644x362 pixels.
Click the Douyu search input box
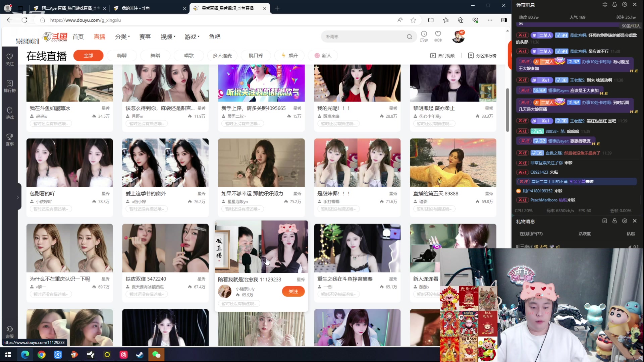(364, 37)
